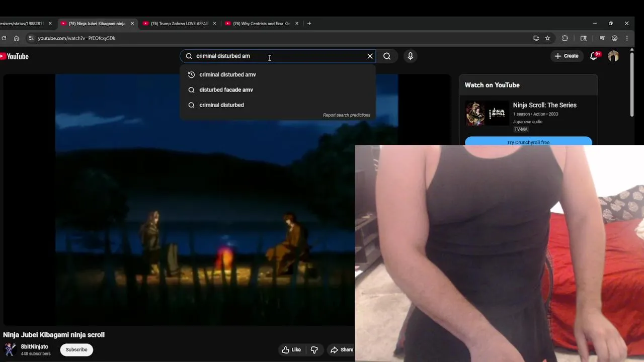Open a new browser tab
This screenshot has width=644, height=362.
tap(309, 24)
